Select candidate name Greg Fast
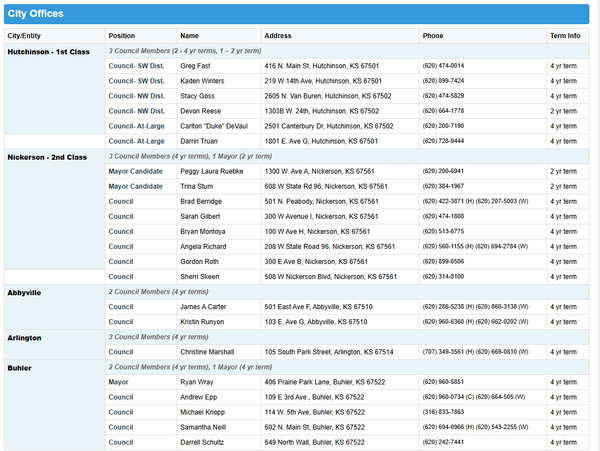The width and height of the screenshot is (600, 451). (x=195, y=66)
